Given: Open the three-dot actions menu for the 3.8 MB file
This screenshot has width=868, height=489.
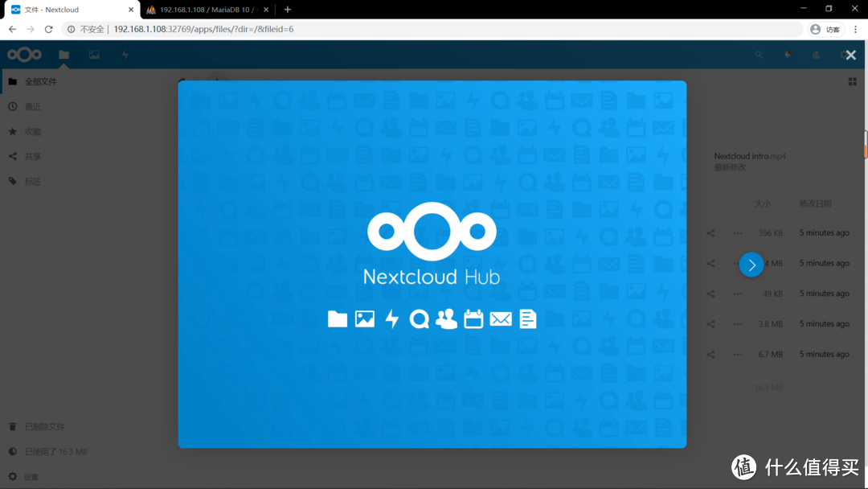Looking at the screenshot, I should pyautogui.click(x=737, y=323).
